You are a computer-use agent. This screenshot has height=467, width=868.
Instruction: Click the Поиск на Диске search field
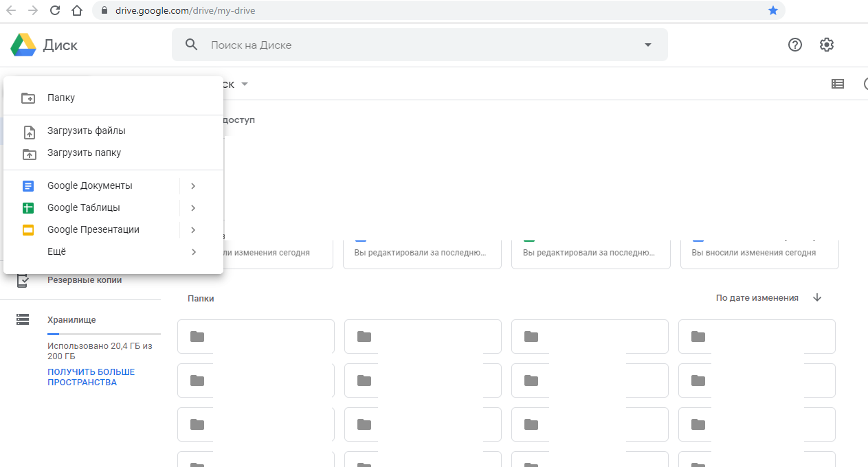(x=412, y=45)
